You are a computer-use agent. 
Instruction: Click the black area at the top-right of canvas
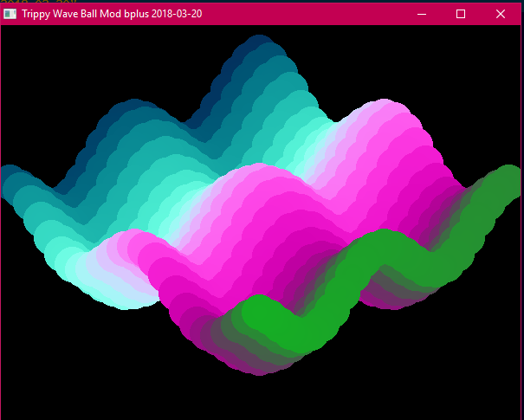(476, 61)
